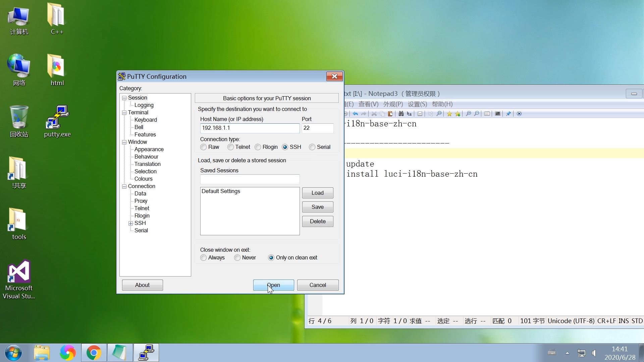Open Find with the binoculars icon
The width and height of the screenshot is (644, 362).
[401, 114]
